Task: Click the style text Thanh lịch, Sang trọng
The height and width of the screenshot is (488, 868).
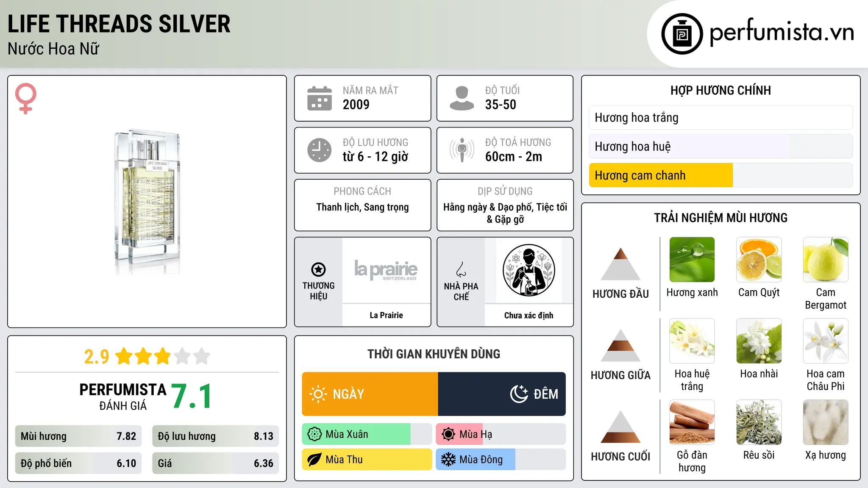Action: coord(362,207)
